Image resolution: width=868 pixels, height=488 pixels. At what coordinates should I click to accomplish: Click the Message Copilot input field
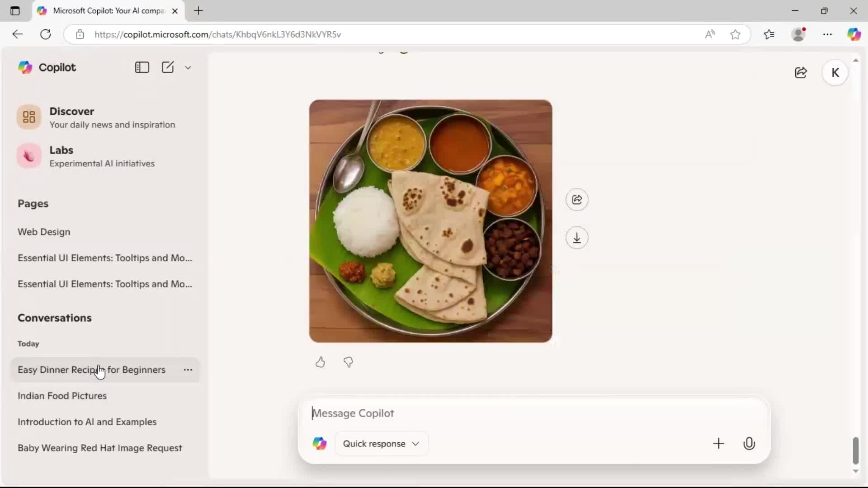tap(533, 413)
